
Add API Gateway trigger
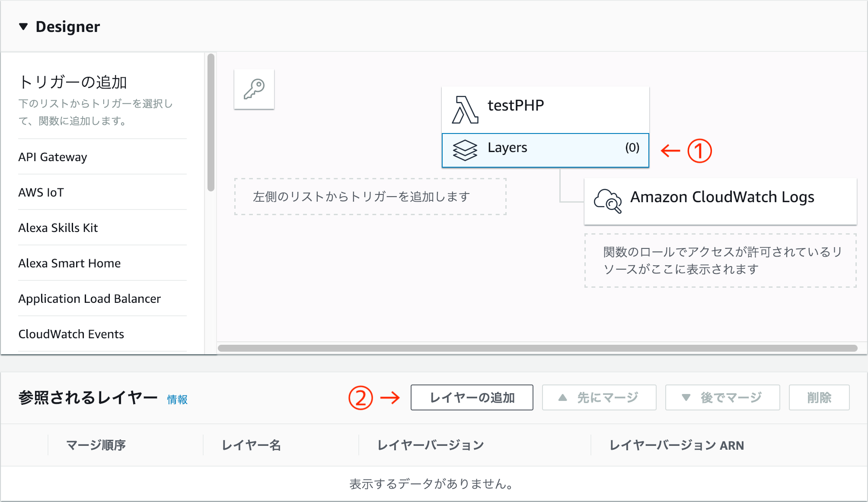click(x=53, y=157)
